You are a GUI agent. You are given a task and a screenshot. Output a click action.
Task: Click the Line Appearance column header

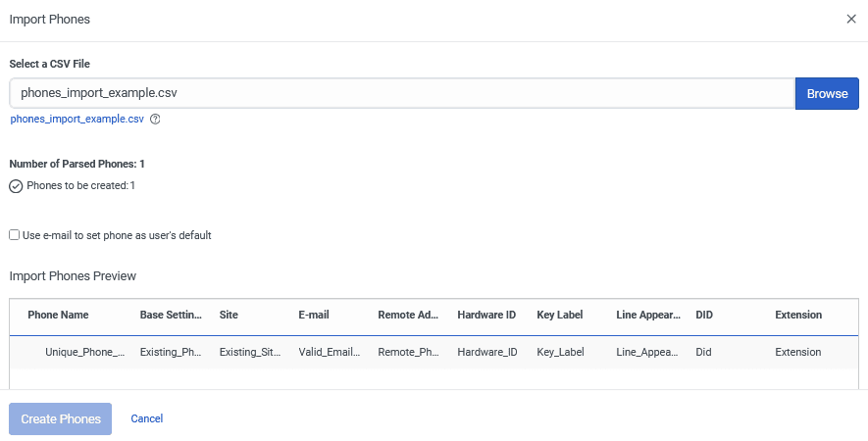647,315
